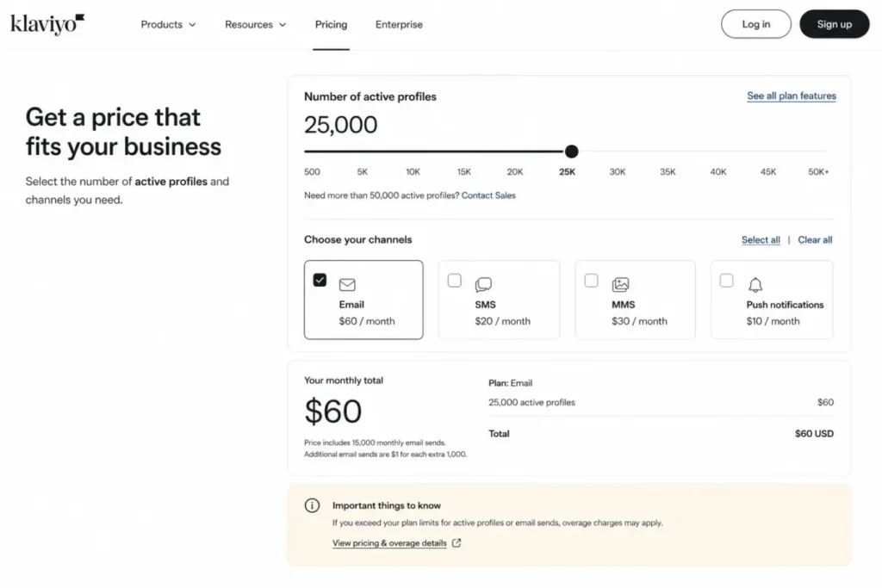Click the Contact Sales link
Image resolution: width=882 pixels, height=588 pixels.
[488, 195]
